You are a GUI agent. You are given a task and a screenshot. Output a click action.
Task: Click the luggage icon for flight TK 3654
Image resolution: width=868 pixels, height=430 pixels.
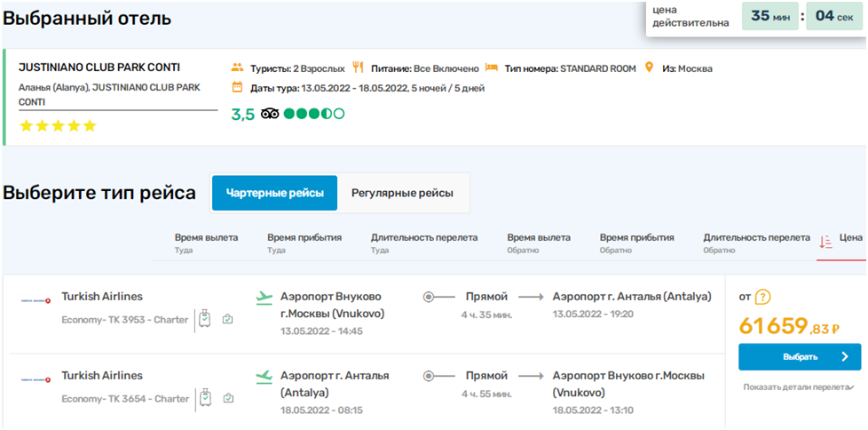pyautogui.click(x=205, y=398)
